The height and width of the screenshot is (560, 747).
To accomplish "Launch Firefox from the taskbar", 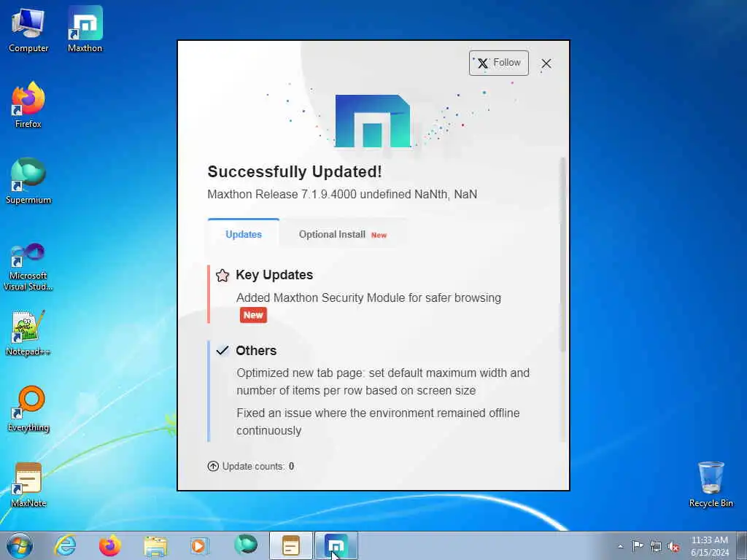I will (109, 545).
